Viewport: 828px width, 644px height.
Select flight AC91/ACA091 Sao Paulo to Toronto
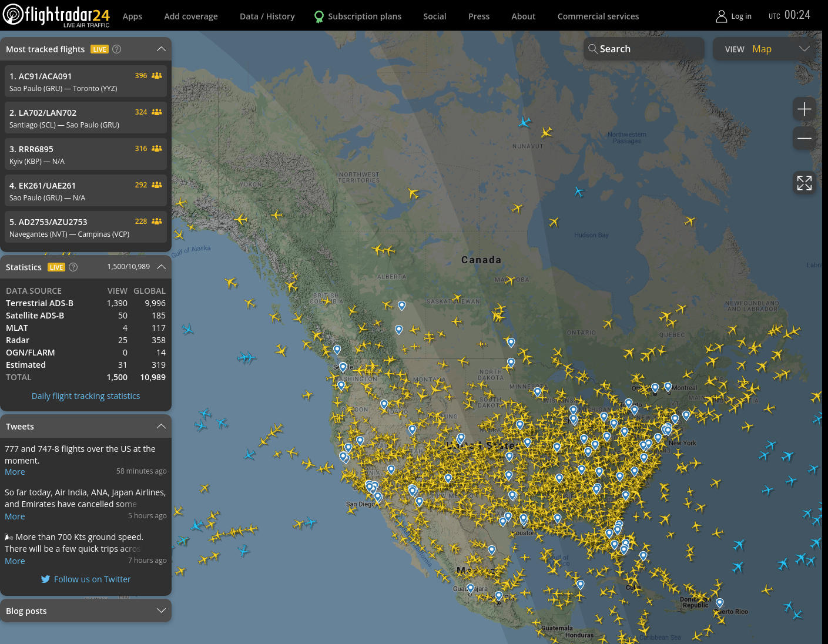[x=86, y=82]
